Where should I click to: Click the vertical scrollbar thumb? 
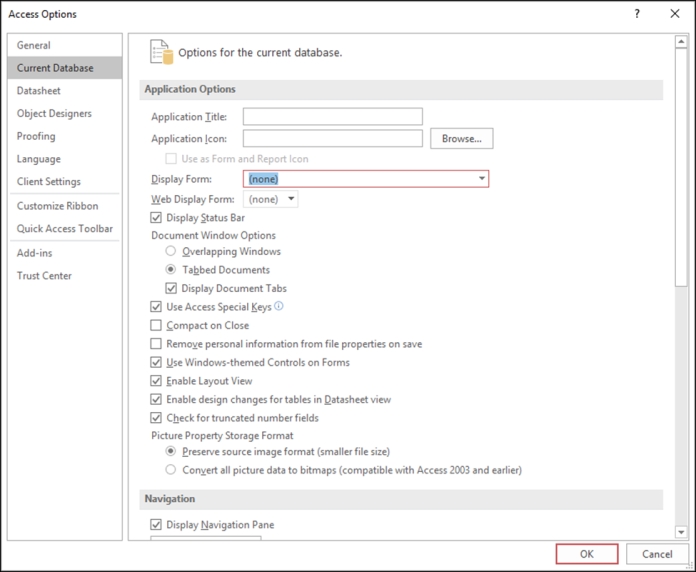pyautogui.click(x=681, y=167)
